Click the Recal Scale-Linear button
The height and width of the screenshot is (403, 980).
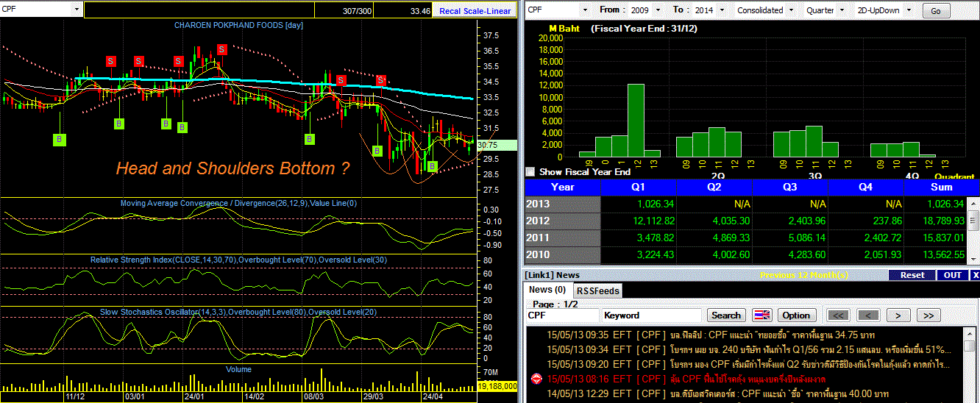(475, 11)
